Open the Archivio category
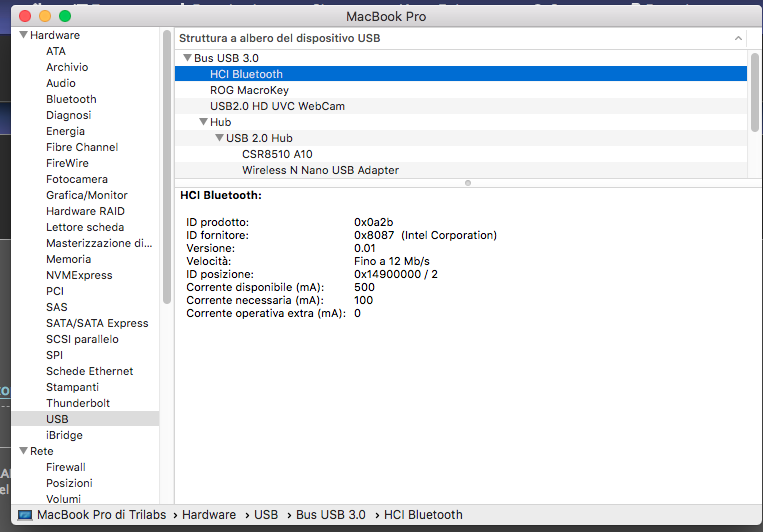The image size is (763, 532). 67,67
